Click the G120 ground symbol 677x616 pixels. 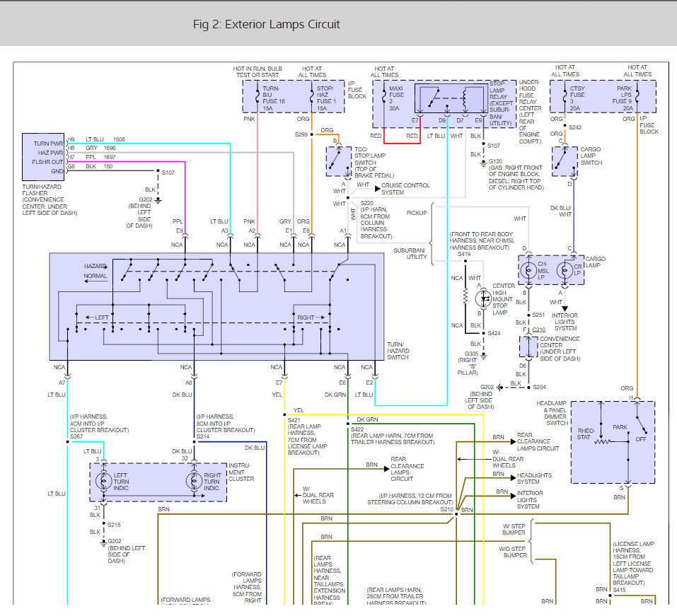click(x=484, y=163)
